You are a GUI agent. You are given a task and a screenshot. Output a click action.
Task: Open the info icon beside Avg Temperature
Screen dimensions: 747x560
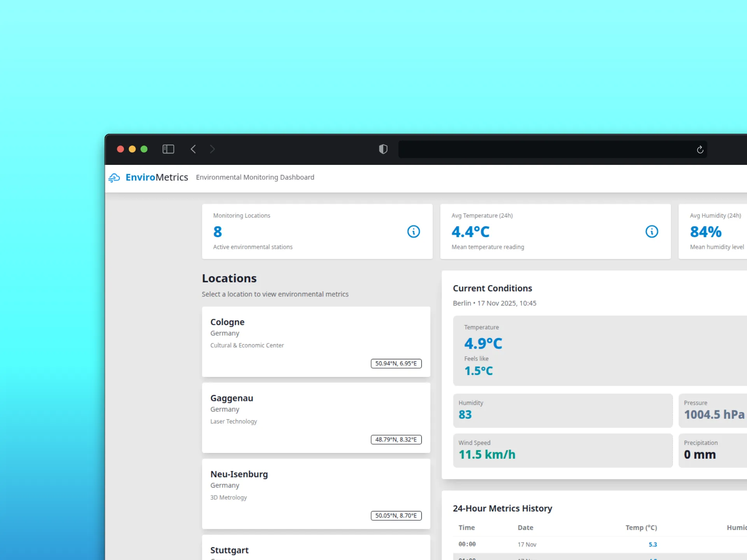[x=652, y=231]
